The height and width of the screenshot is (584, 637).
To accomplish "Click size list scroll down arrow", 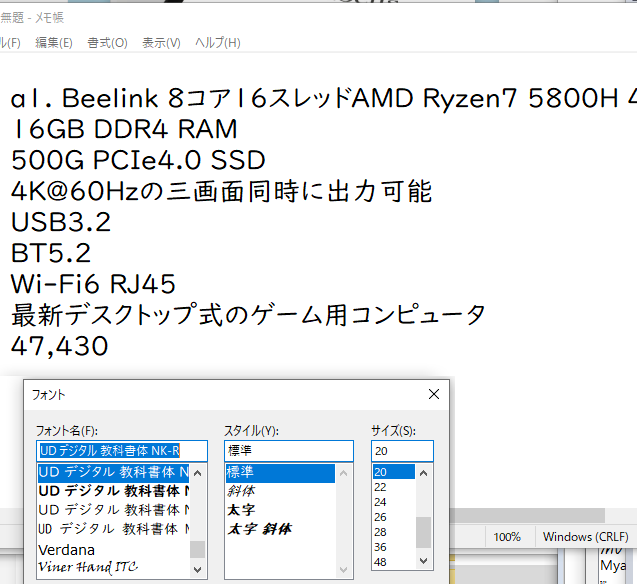I will 424,561.
